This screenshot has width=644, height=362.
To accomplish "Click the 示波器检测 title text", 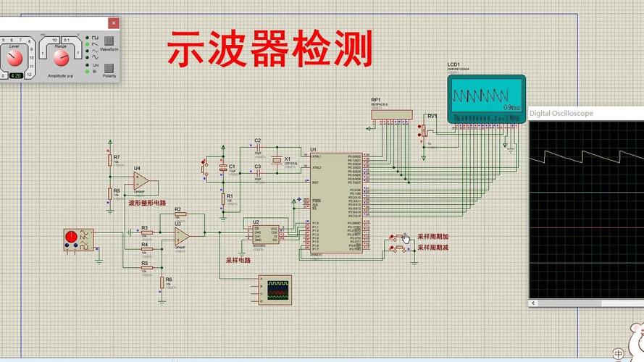I will [x=269, y=48].
